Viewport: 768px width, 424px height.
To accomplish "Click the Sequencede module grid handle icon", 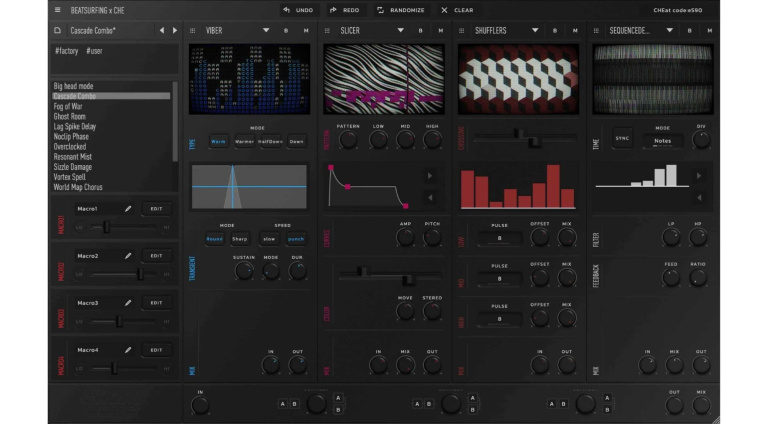I will pyautogui.click(x=596, y=30).
